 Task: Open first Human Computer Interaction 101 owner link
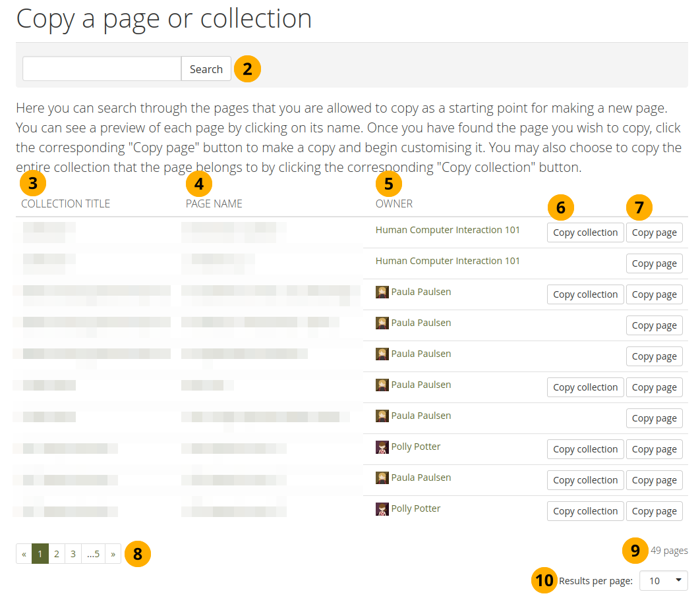pos(448,230)
